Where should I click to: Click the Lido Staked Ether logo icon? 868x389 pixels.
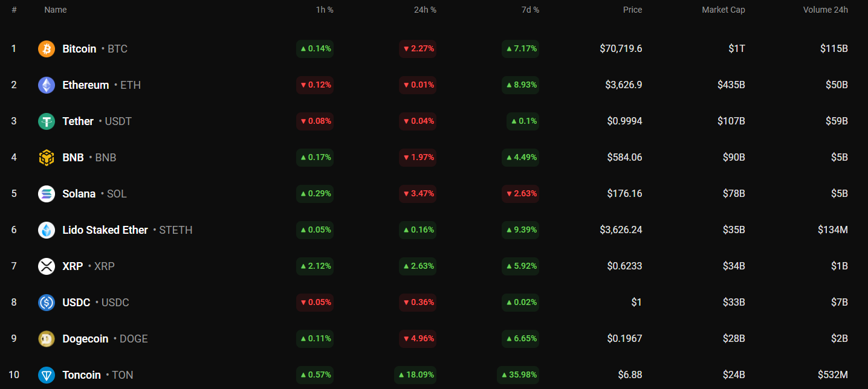pyautogui.click(x=47, y=230)
